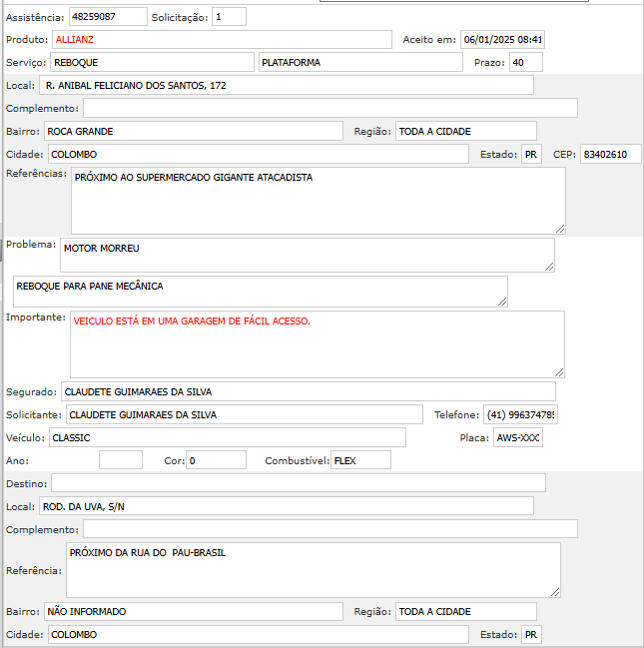Click the Assistência number field
Viewport: 644px width, 648px height.
[107, 17]
